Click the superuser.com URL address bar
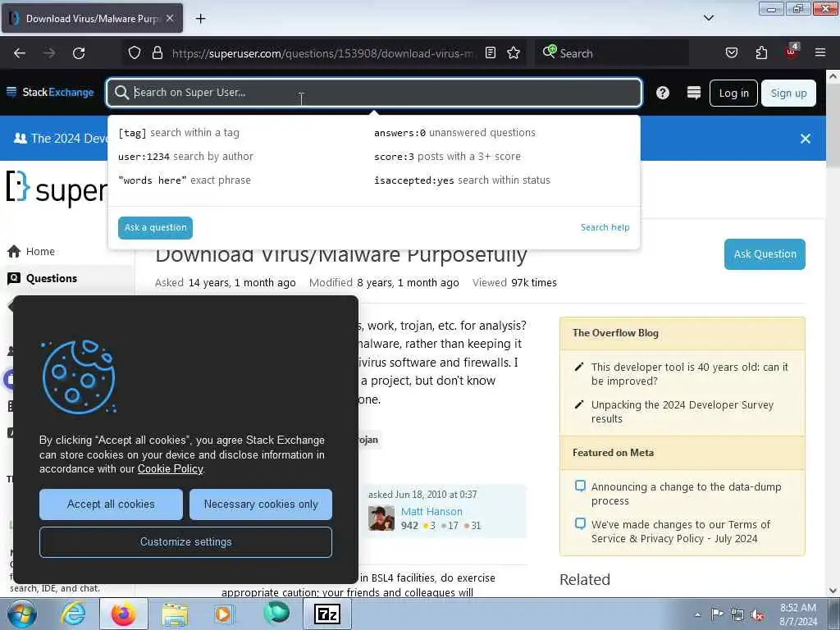Image resolution: width=840 pixels, height=630 pixels. pyautogui.click(x=322, y=53)
